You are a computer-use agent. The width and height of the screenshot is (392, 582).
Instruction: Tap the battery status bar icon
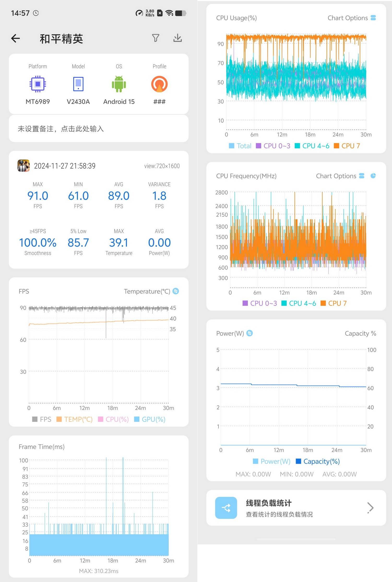pos(181,13)
